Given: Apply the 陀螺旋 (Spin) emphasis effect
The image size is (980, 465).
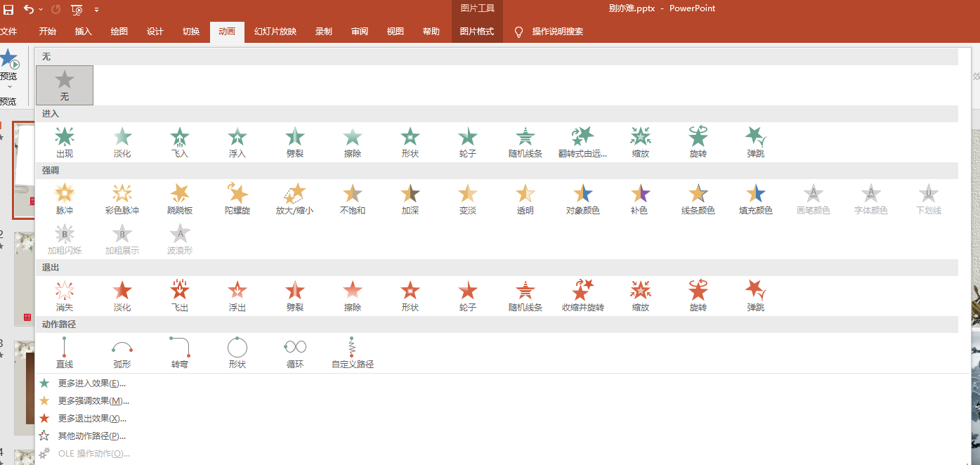Looking at the screenshot, I should (x=237, y=199).
